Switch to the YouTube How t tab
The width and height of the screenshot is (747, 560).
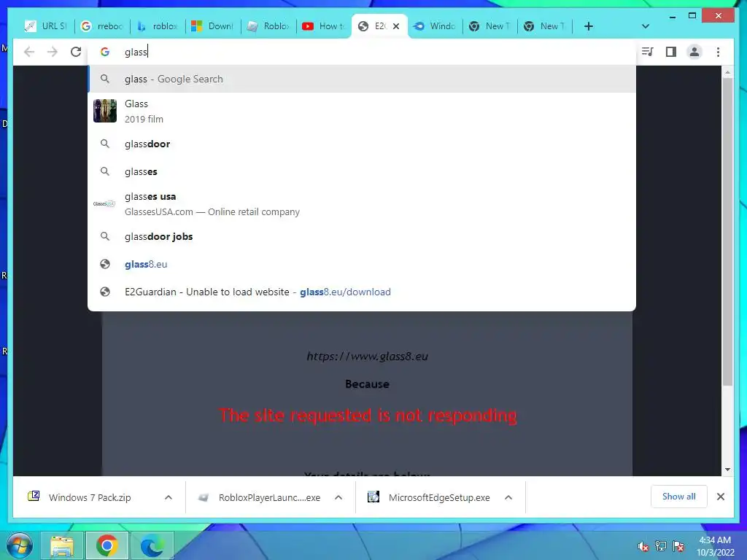tap(324, 26)
